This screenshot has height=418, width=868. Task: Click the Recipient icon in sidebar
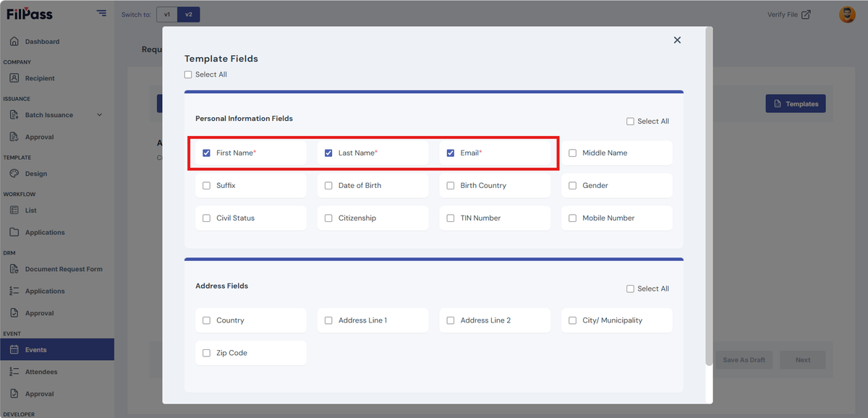coord(14,78)
